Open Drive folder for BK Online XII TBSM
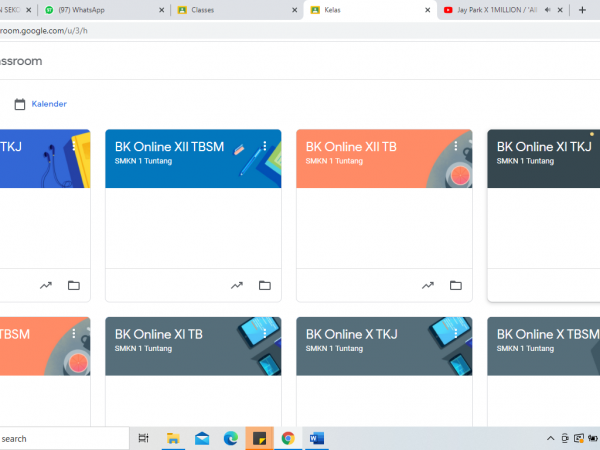600x450 pixels. (x=265, y=285)
